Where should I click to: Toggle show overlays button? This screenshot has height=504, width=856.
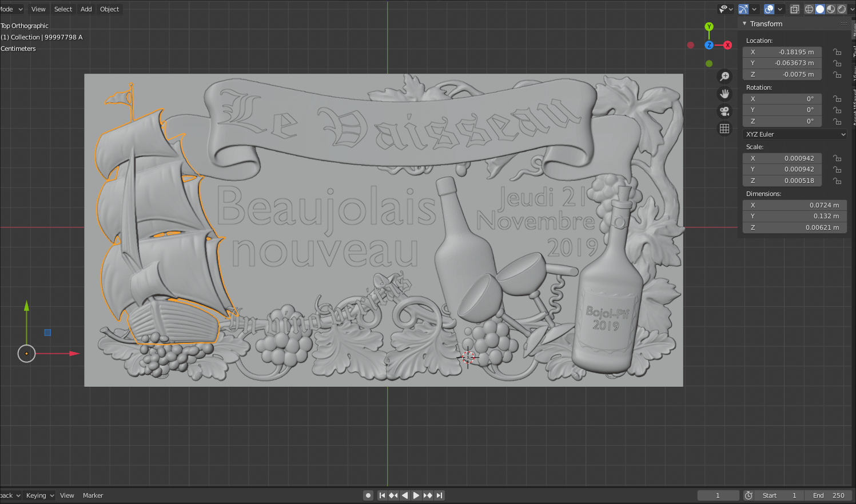pyautogui.click(x=769, y=9)
